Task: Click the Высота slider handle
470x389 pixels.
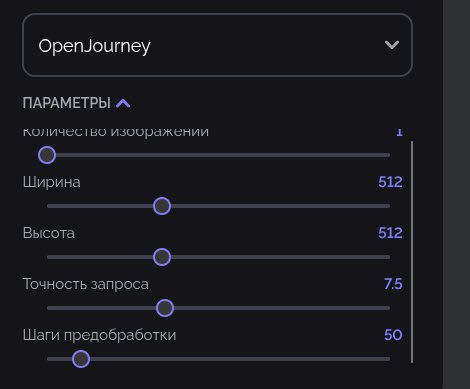Action: tap(162, 257)
